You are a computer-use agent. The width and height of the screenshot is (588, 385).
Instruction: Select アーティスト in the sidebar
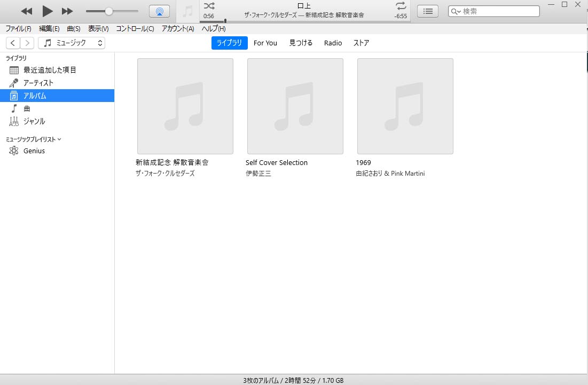click(38, 83)
